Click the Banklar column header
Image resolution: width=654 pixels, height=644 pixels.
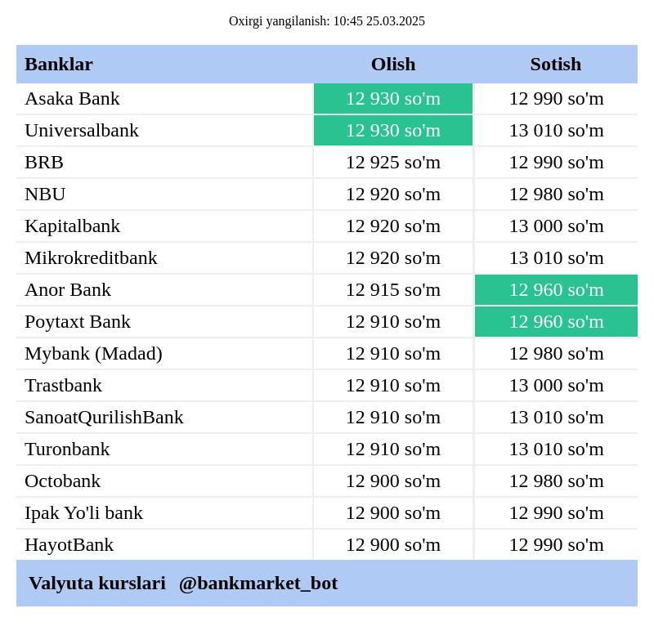click(x=59, y=65)
